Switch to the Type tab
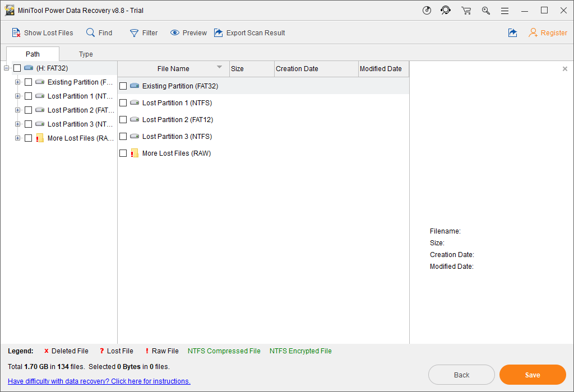Viewport: 574px width, 392px height. [x=86, y=54]
